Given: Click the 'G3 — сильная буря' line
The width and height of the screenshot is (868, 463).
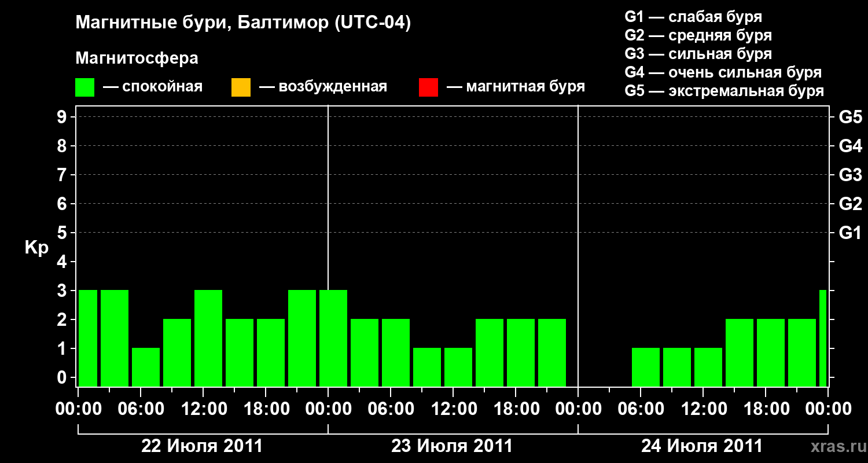Looking at the screenshot, I should pyautogui.click(x=698, y=54).
